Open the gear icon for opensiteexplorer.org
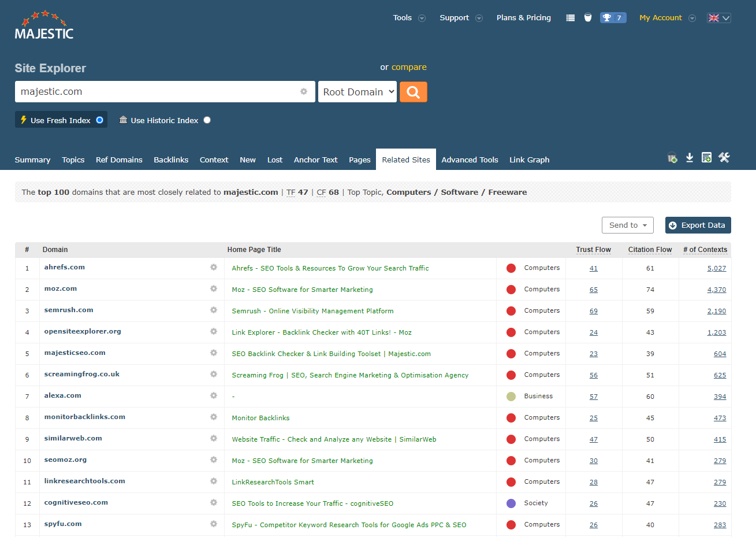 214,331
